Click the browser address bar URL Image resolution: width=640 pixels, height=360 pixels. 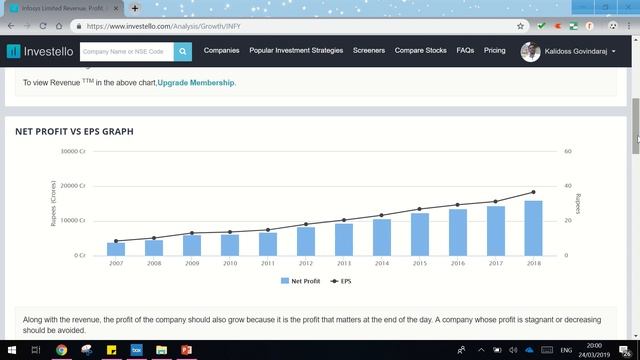163,26
